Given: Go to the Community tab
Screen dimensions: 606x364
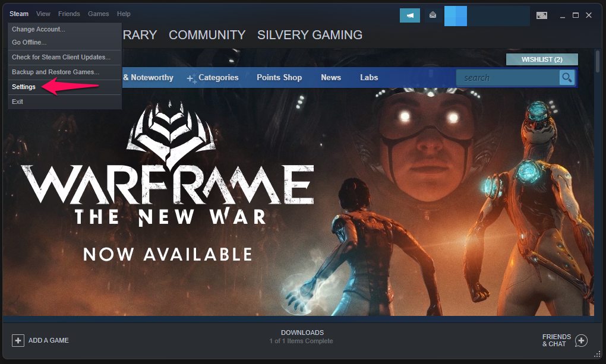Looking at the screenshot, I should [207, 35].
